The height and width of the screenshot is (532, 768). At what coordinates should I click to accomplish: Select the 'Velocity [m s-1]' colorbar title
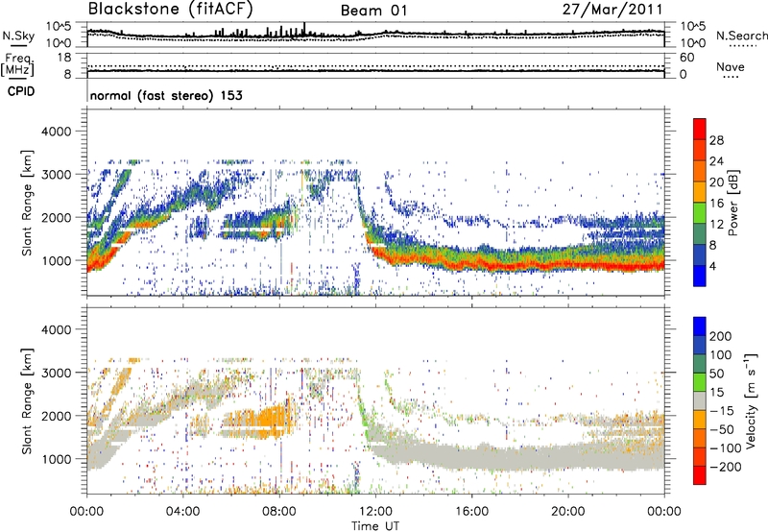click(750, 401)
